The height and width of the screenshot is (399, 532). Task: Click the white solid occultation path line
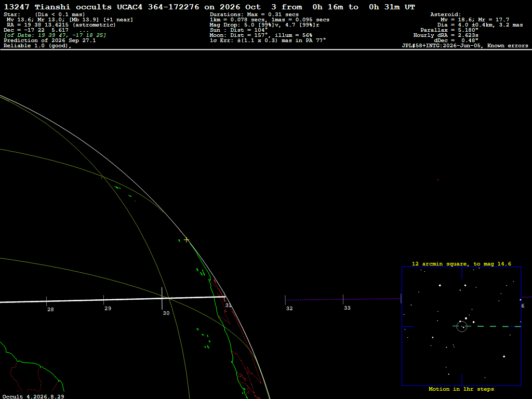click(x=113, y=299)
